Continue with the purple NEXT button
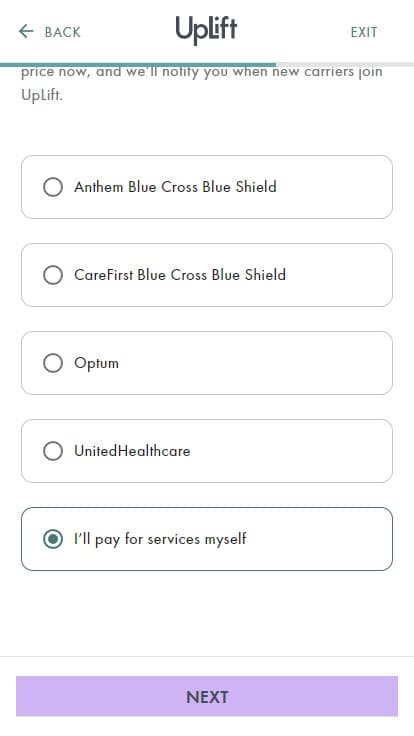The height and width of the screenshot is (736, 414). click(207, 697)
